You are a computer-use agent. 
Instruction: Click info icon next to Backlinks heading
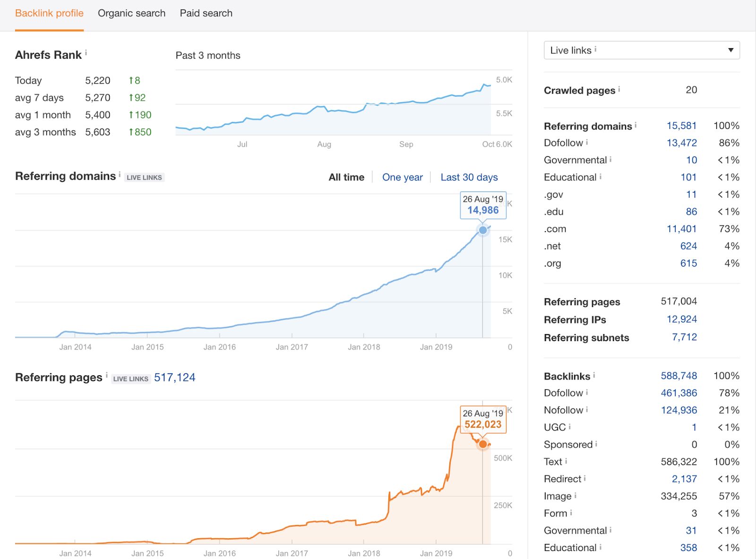(x=594, y=375)
